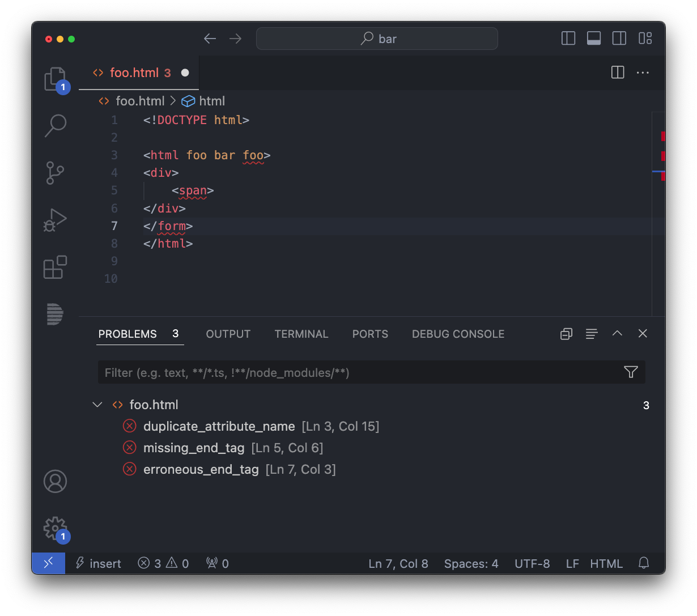Open the Explorer view in activity bar
Viewport: 697px width, 616px height.
coord(55,79)
